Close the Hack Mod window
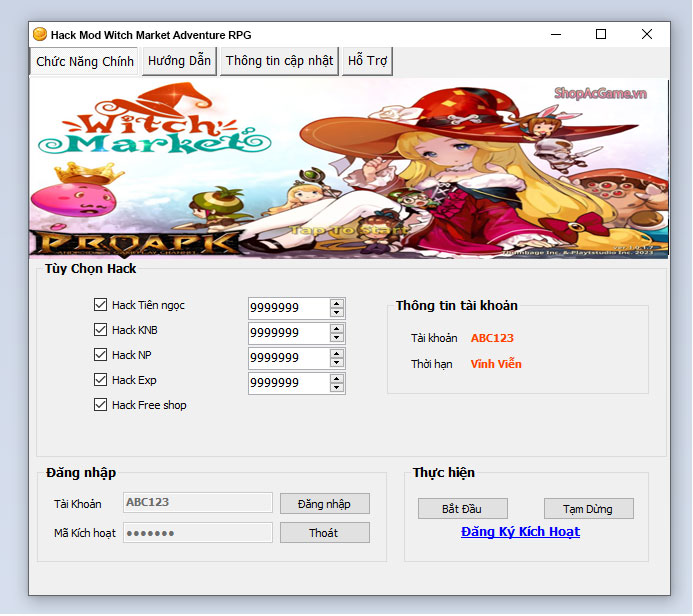Viewport: 693px width, 616px height. (647, 34)
